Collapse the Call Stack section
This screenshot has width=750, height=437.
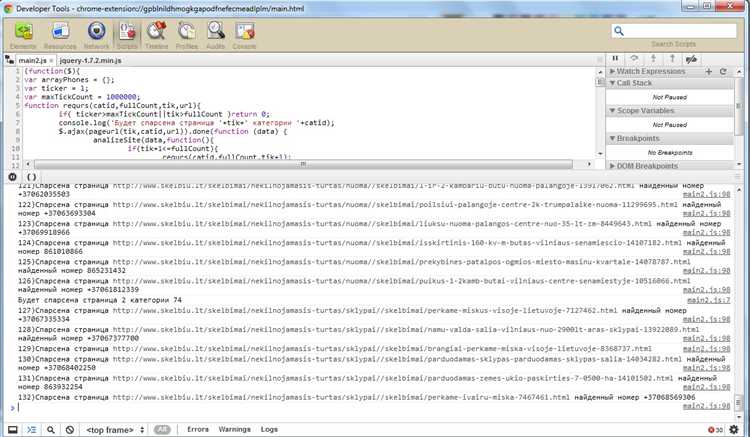670,83
